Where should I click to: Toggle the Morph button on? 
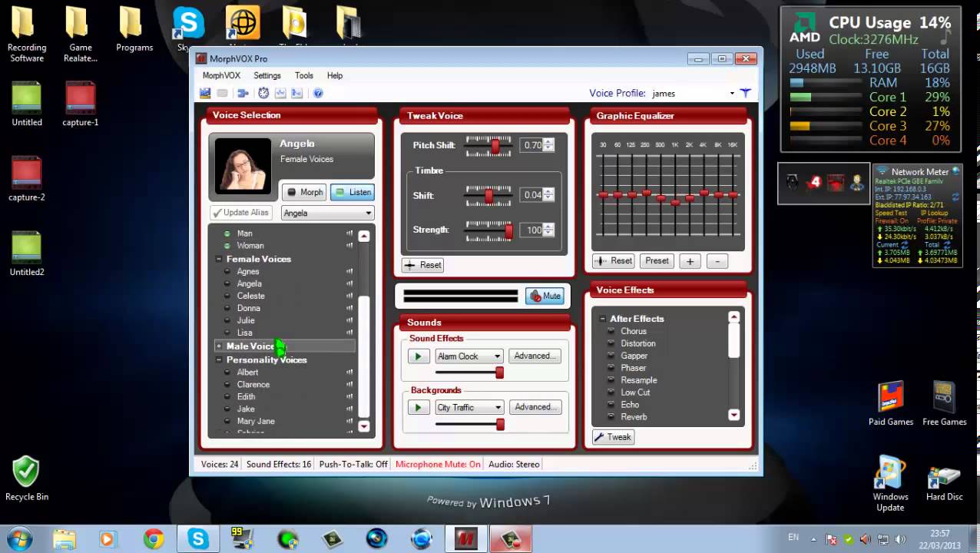coord(304,192)
